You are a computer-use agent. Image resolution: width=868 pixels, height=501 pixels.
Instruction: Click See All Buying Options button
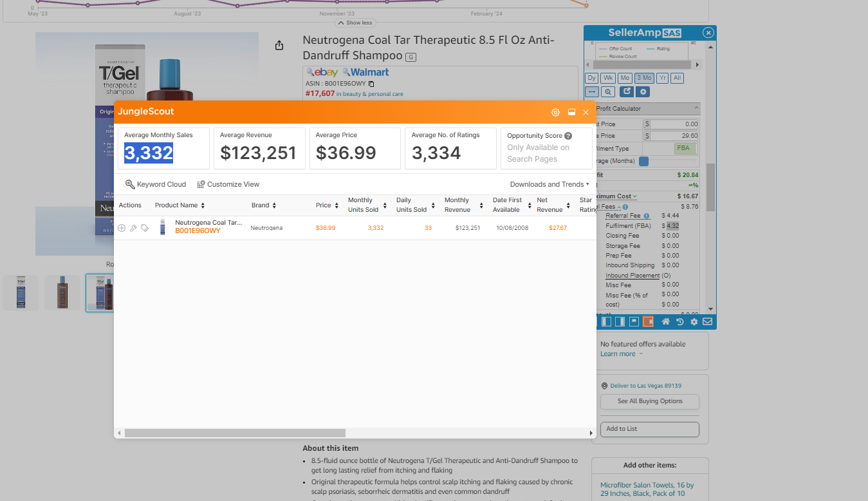[x=650, y=401]
